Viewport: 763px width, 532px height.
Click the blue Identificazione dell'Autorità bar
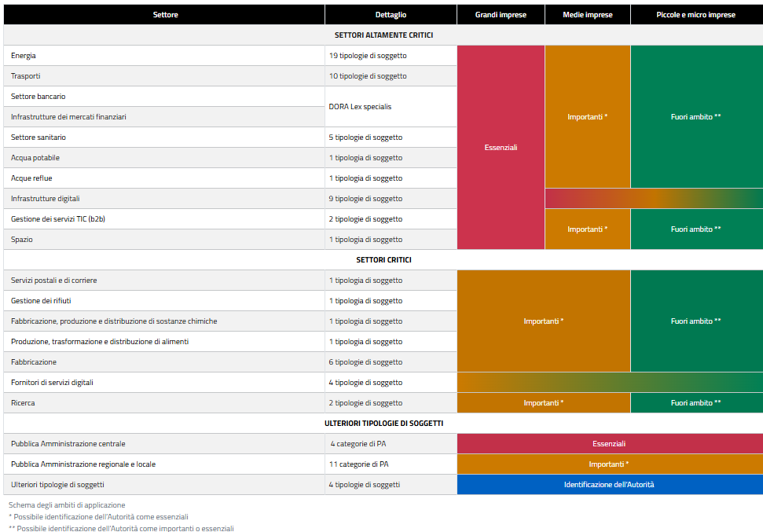pyautogui.click(x=609, y=485)
